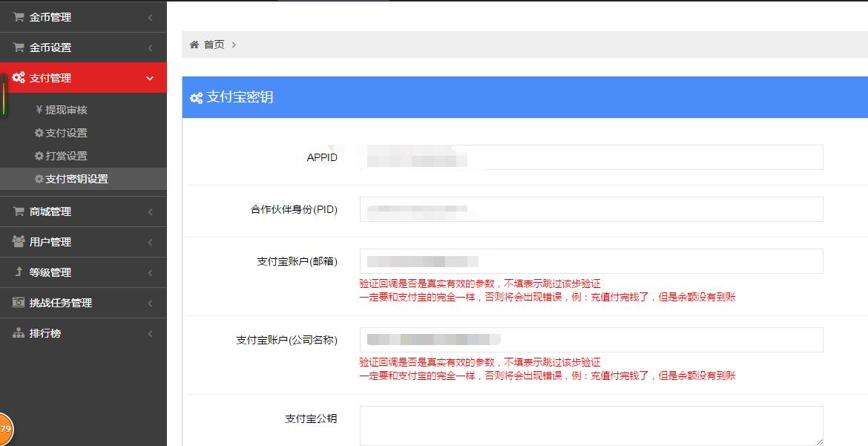
Task: Collapse the 支付管理 menu via its chevron
Action: click(x=149, y=77)
